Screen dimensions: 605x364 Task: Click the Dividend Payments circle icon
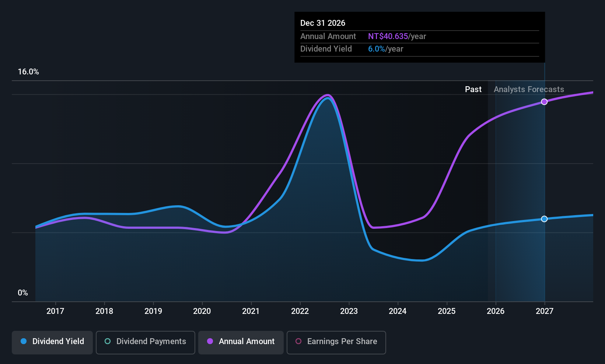point(107,342)
